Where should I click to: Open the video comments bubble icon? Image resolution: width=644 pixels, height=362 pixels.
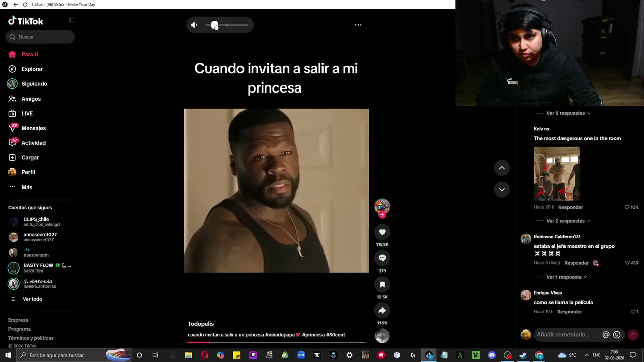click(x=382, y=258)
